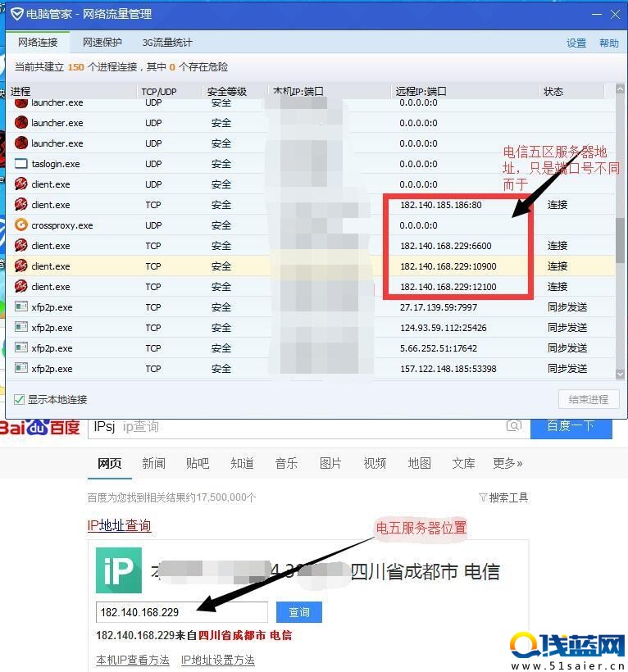The height and width of the screenshot is (672, 628).
Task: Select the 182.140.168.229:12100 remote address
Action: click(x=448, y=287)
